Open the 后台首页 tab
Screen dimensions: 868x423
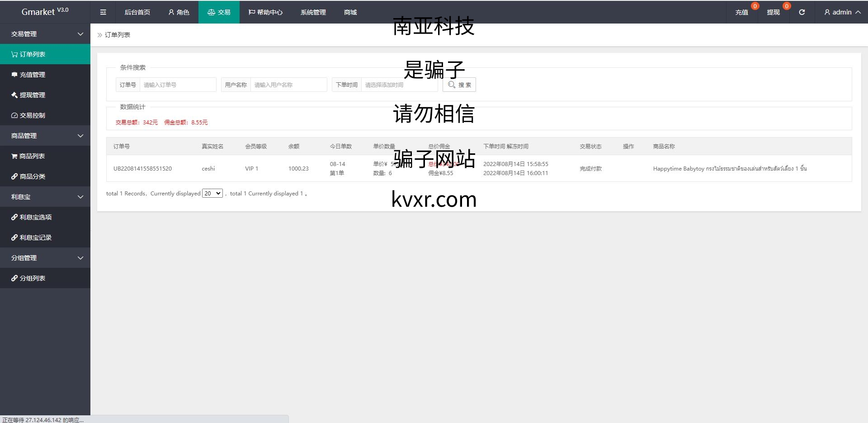point(137,12)
